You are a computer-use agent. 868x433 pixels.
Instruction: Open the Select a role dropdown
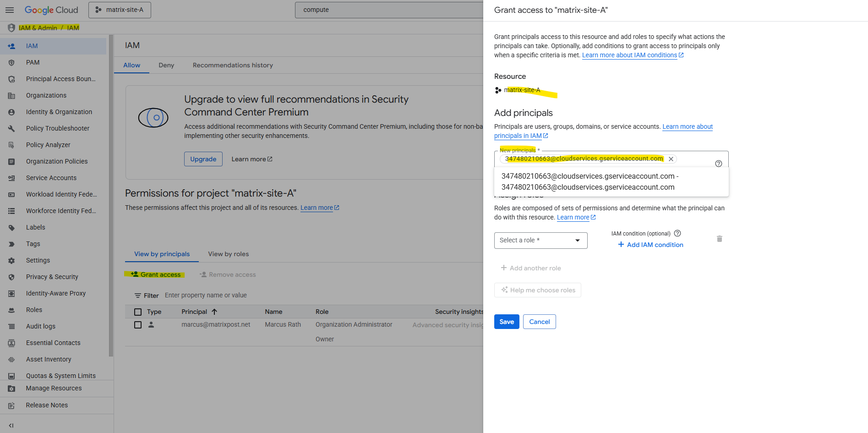coord(540,241)
